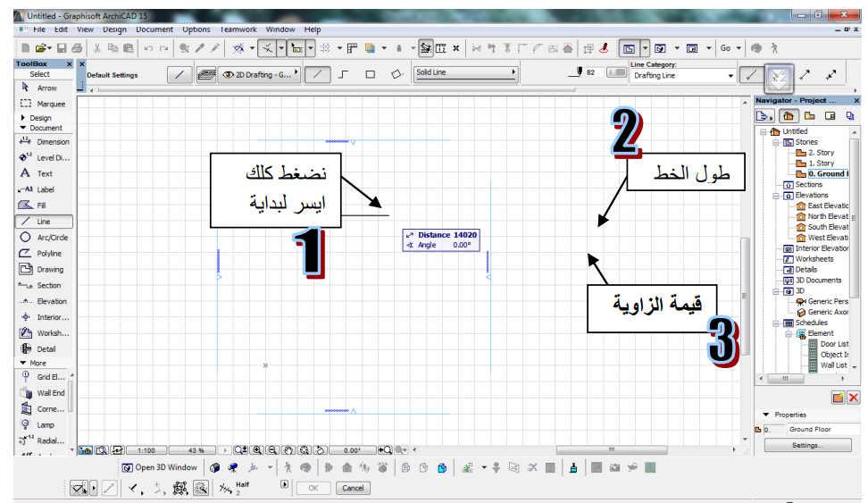This screenshot has width=868, height=503.
Task: Open the Document menu
Action: point(154,29)
